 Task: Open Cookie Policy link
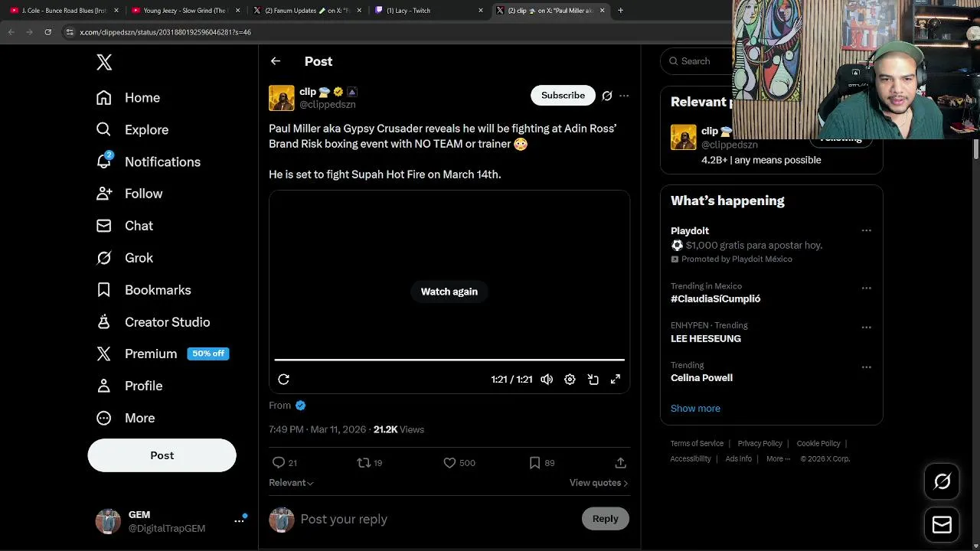[x=818, y=444]
